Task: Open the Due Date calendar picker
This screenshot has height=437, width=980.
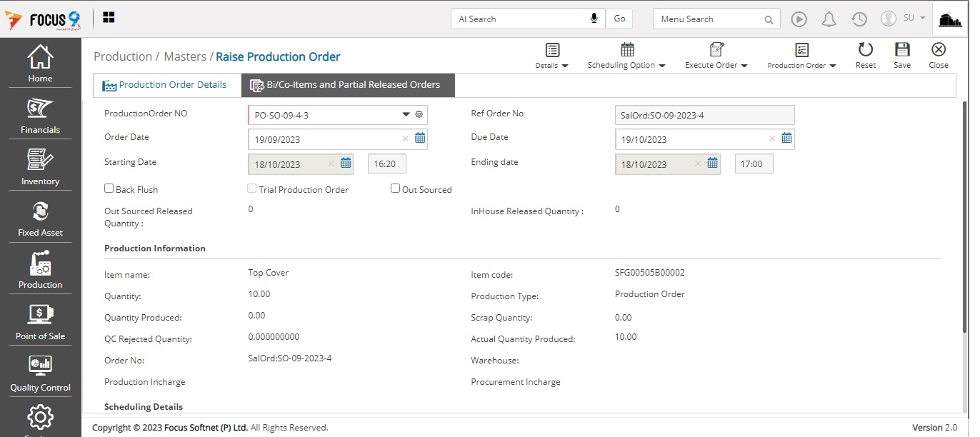Action: coord(786,139)
